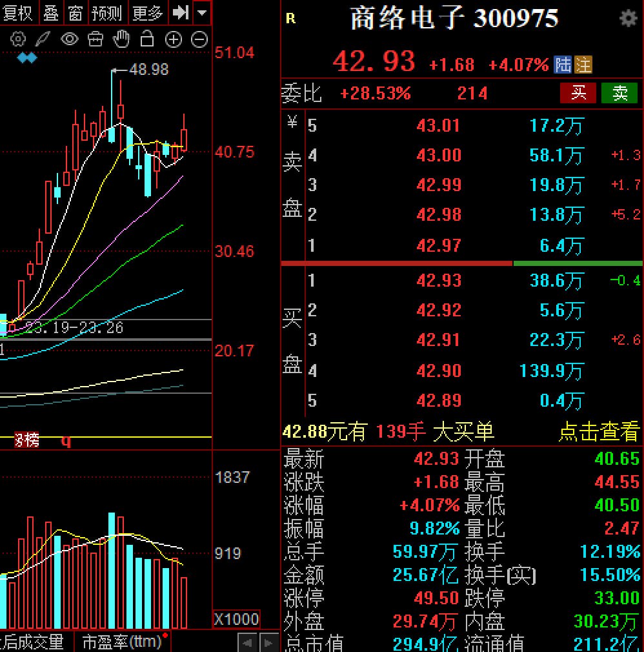Jump to latest with skip-end arrow
Viewport: 644px width, 652px height.
[181, 12]
